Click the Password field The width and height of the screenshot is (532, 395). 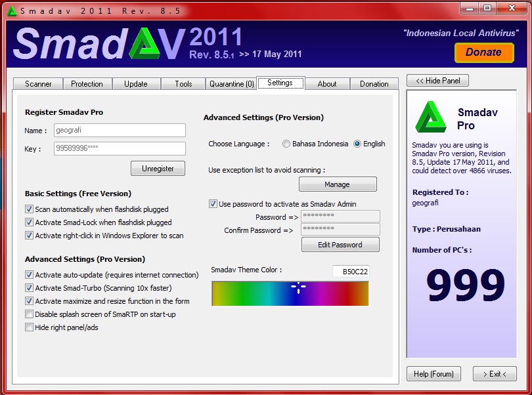pyautogui.click(x=340, y=216)
